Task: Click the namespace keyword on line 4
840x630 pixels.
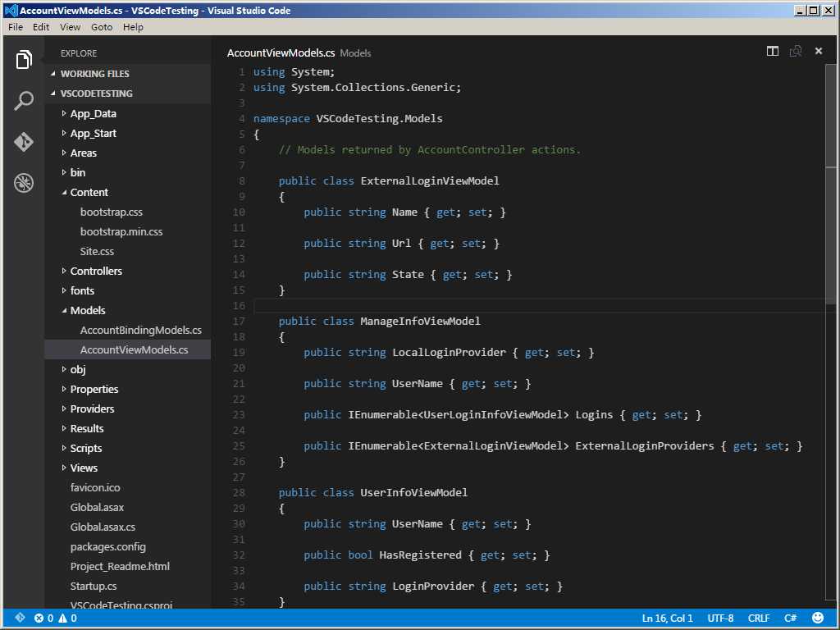Action: coord(281,119)
